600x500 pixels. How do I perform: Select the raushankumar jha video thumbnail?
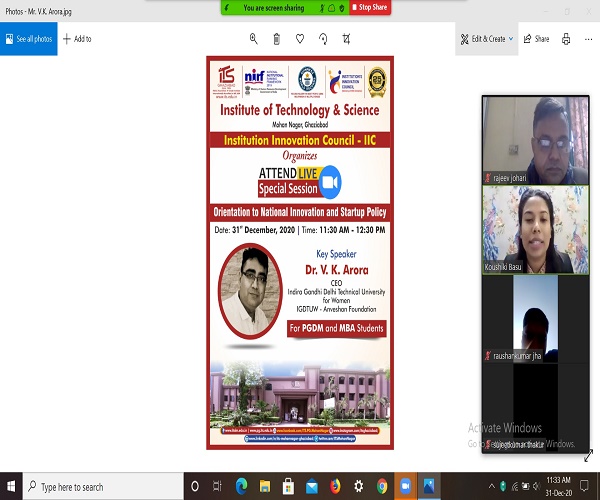[x=535, y=319]
